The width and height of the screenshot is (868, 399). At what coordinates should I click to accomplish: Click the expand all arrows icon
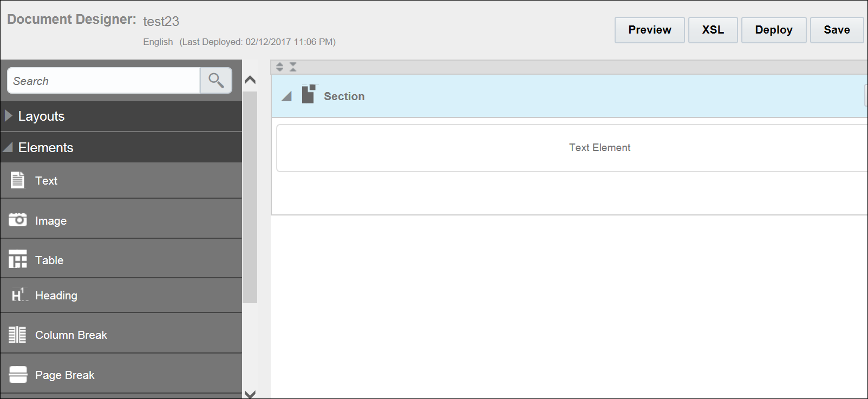[x=279, y=67]
